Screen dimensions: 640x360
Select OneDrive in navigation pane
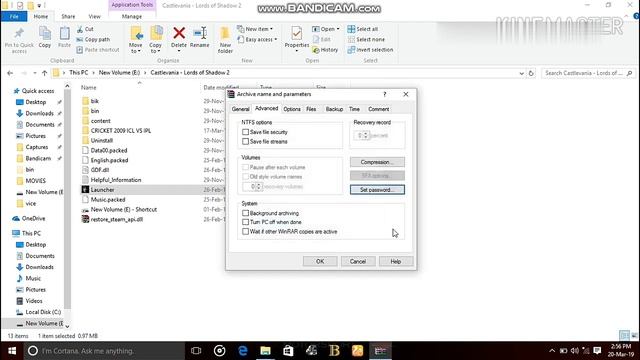point(33,218)
